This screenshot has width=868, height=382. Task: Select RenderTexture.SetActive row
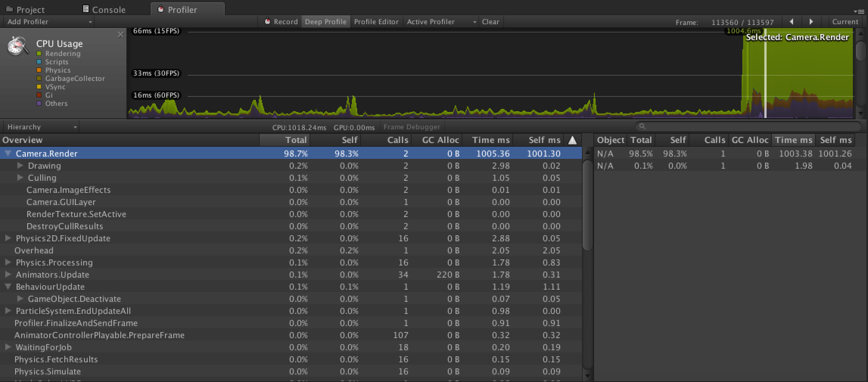coord(291,214)
